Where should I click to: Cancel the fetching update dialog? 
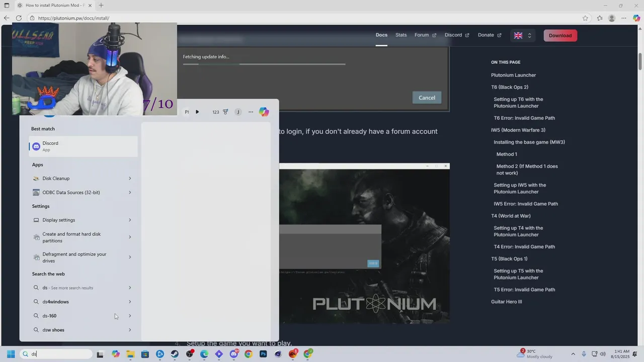click(x=427, y=98)
